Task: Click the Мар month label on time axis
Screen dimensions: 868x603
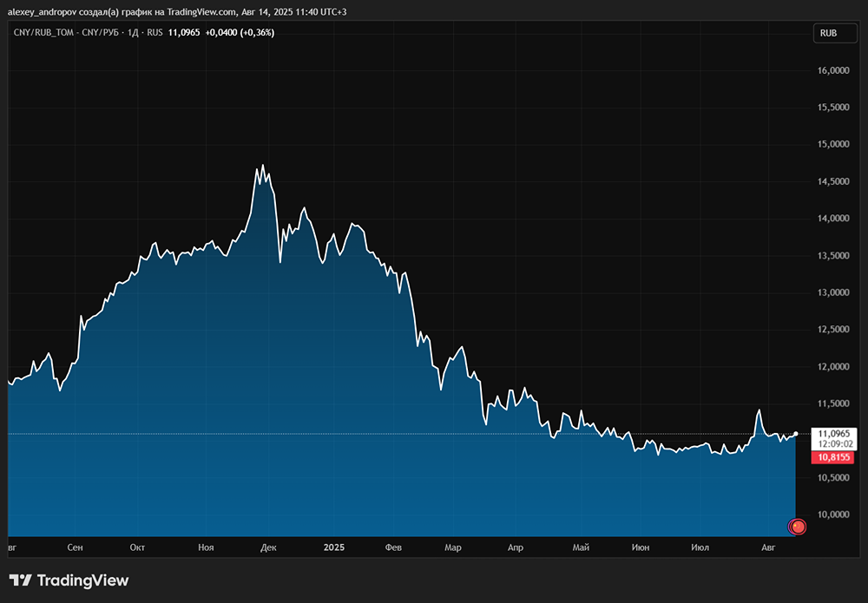Action: [453, 547]
